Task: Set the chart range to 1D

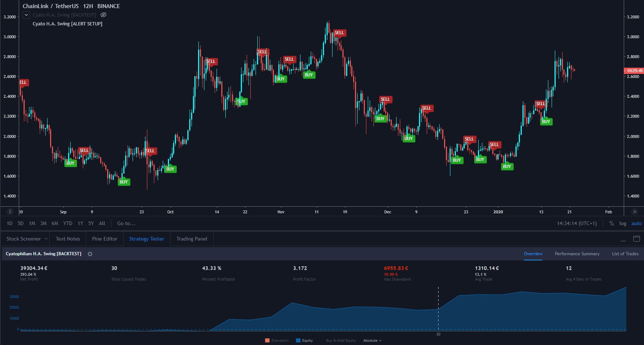Action: 10,223
